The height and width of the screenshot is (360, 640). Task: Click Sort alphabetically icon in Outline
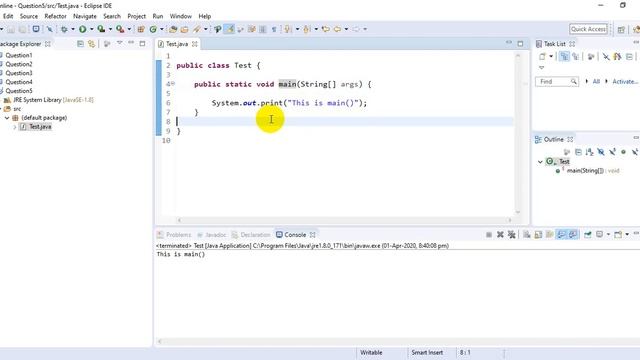click(x=589, y=152)
